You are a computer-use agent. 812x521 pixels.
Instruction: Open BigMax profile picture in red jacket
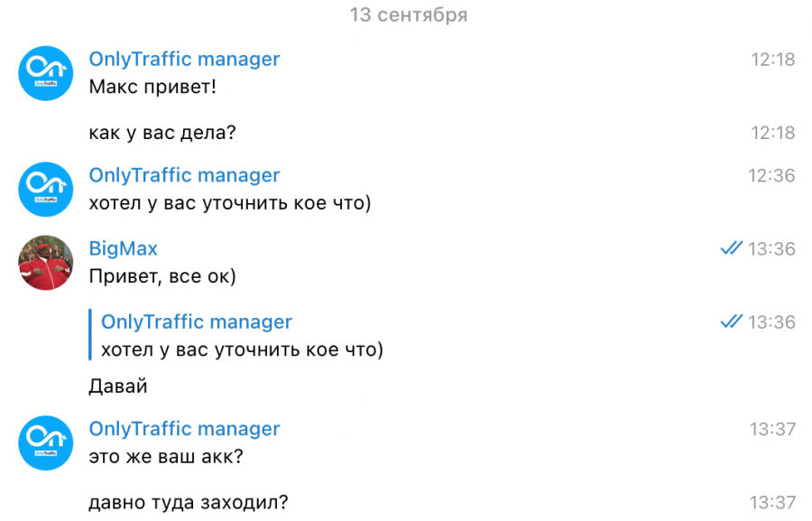(x=46, y=263)
